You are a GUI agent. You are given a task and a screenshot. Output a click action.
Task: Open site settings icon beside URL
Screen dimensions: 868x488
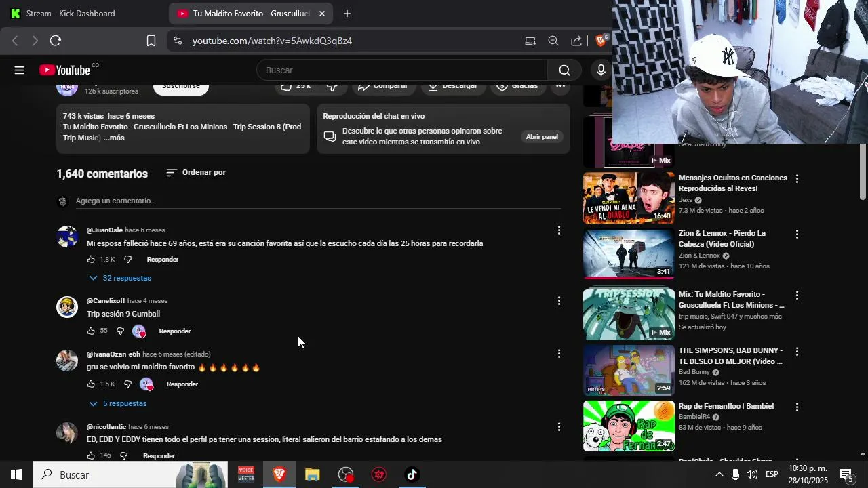pos(178,41)
